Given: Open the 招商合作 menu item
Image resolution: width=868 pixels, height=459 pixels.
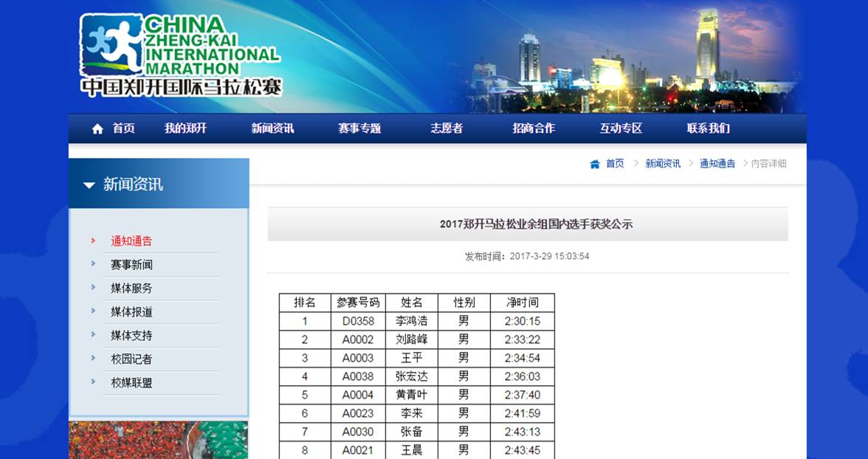Looking at the screenshot, I should point(533,128).
